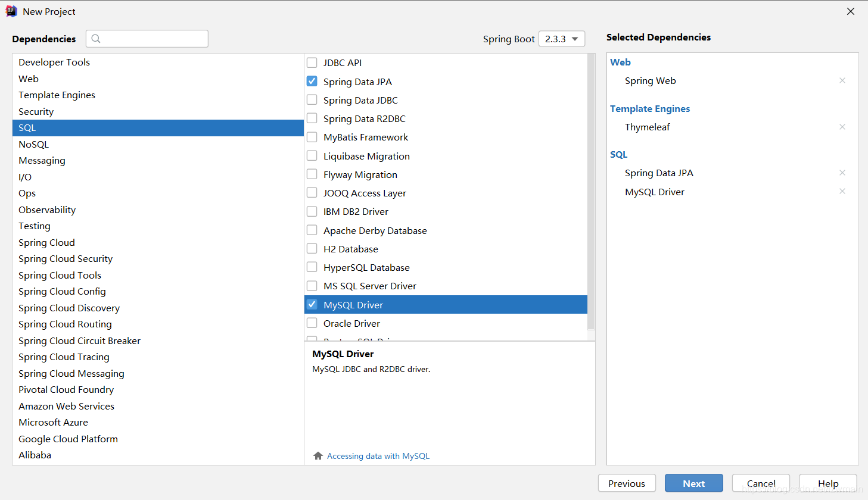The width and height of the screenshot is (868, 500).
Task: Remove Spring Web from selected dependencies
Action: coord(842,80)
